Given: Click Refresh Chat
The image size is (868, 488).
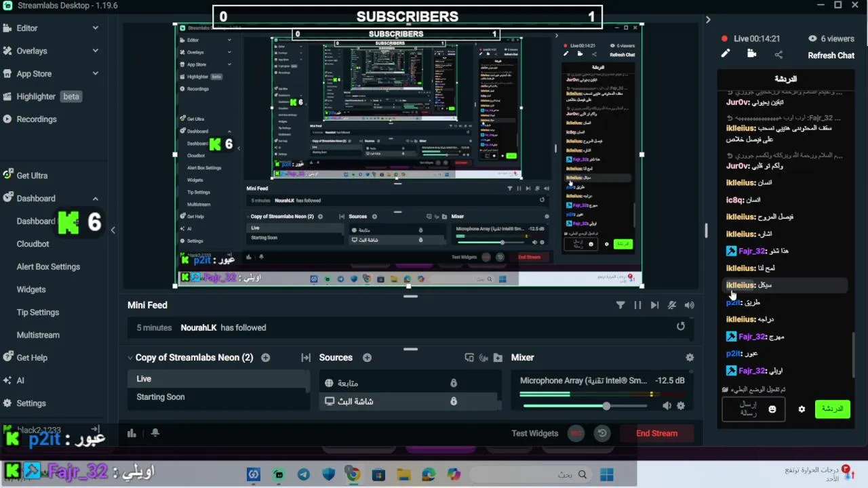Looking at the screenshot, I should click(831, 56).
